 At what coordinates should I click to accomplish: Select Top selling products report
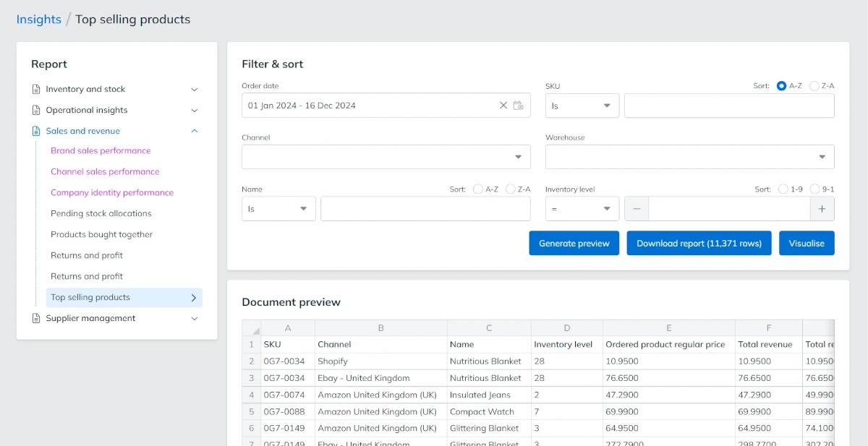coord(124,297)
